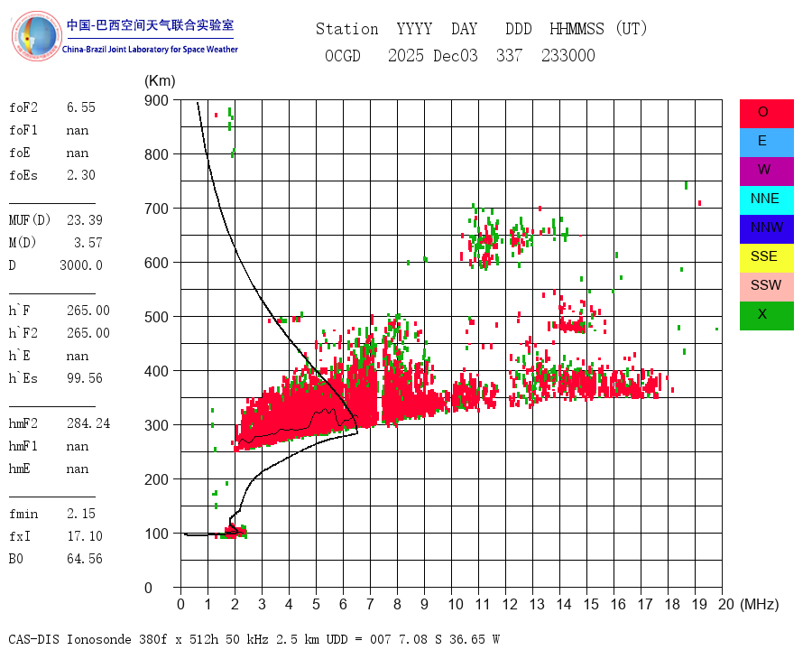812x650 pixels.
Task: Click the hmF1 label
Action: pyautogui.click(x=23, y=446)
